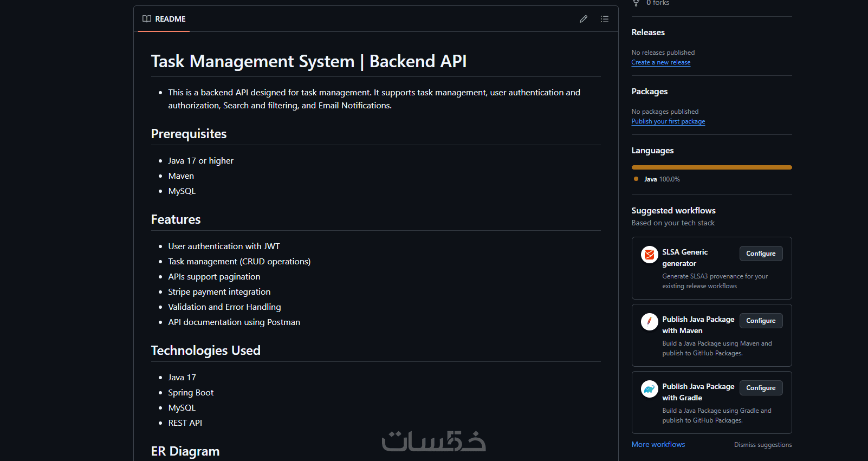Click the forks icon

coord(636,3)
